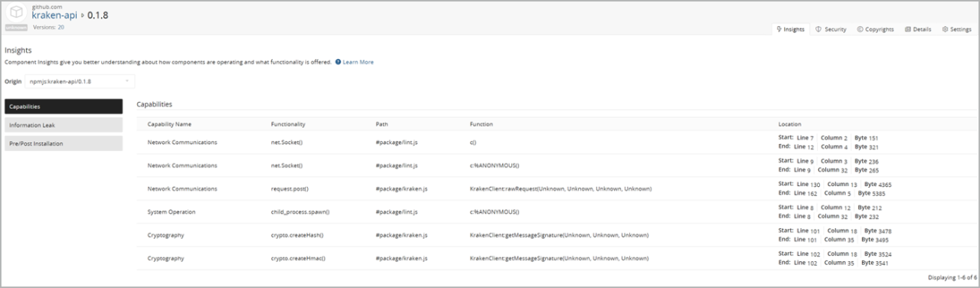Switch to the Copyrights tab
This screenshot has height=288, width=980.
875,29
